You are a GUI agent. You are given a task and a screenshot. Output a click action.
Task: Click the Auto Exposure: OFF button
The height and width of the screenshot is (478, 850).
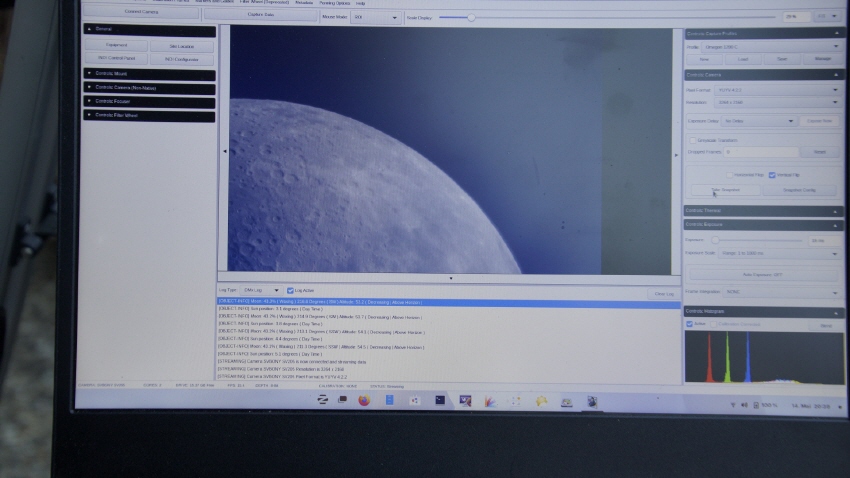(x=763, y=275)
